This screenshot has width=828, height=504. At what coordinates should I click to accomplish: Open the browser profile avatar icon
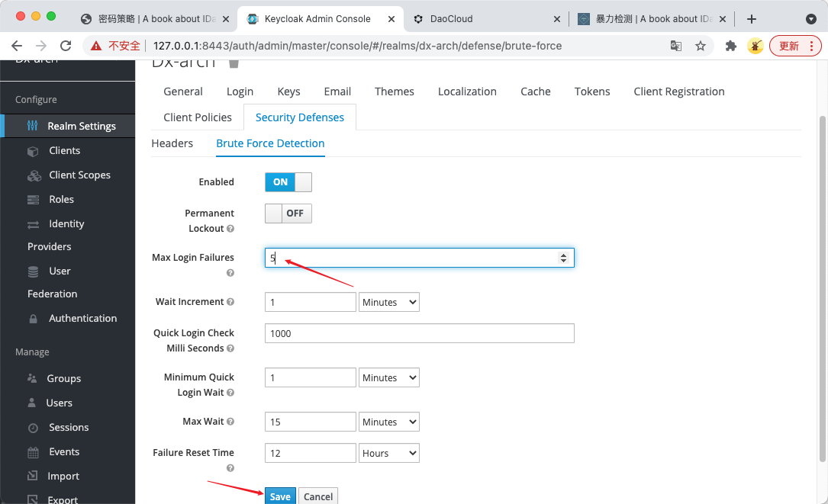click(756, 46)
